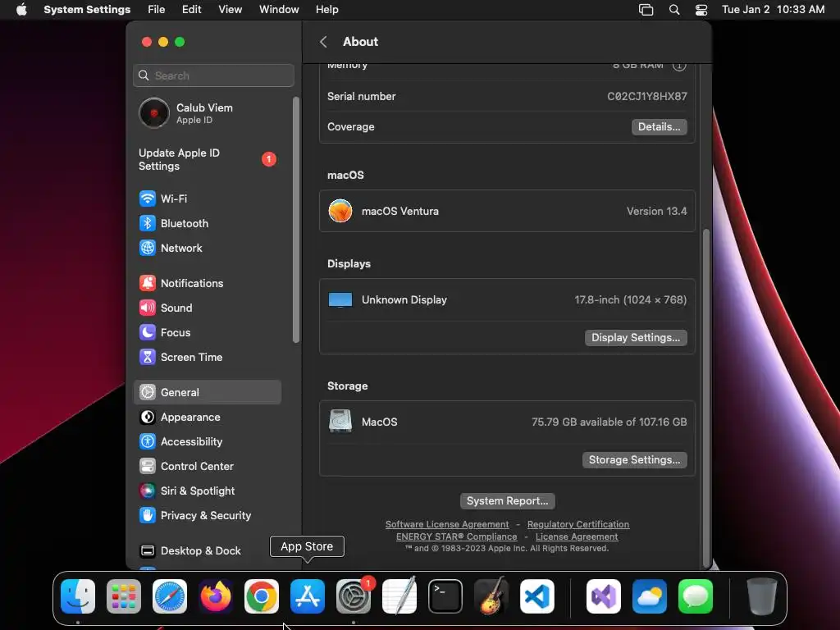Open Google Chrome in the Dock
The width and height of the screenshot is (840, 630).
click(x=262, y=596)
